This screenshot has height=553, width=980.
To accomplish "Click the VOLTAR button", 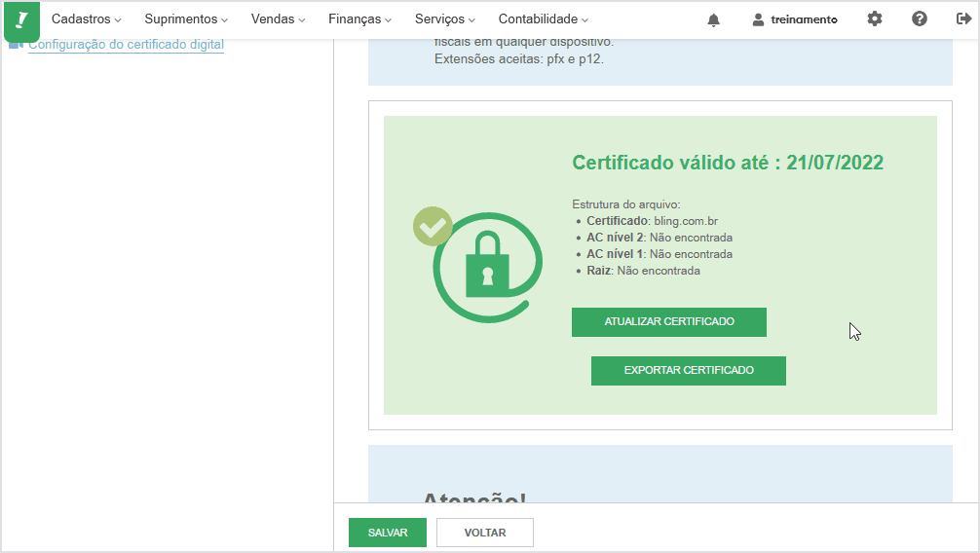I will click(x=485, y=533).
